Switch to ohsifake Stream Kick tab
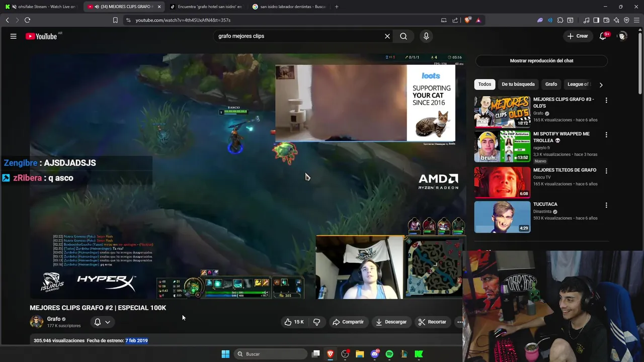644x362 pixels. tap(40, 7)
